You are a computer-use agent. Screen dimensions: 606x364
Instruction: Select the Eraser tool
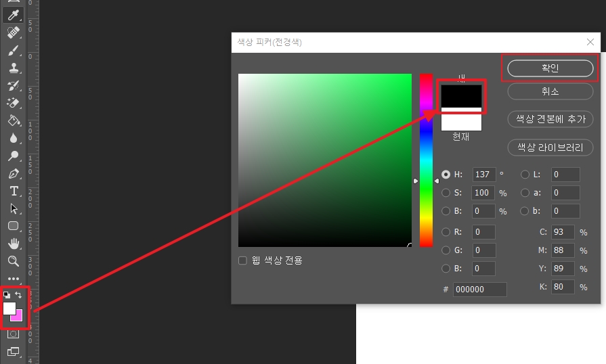pyautogui.click(x=14, y=103)
